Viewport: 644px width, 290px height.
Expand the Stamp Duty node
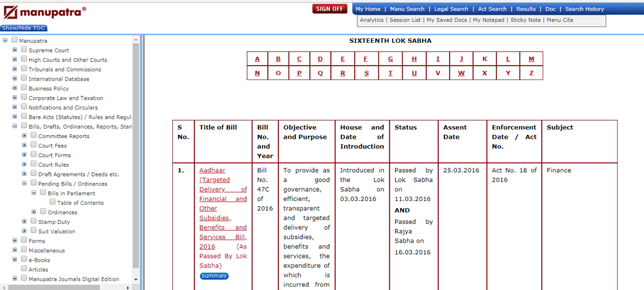pyautogui.click(x=24, y=221)
